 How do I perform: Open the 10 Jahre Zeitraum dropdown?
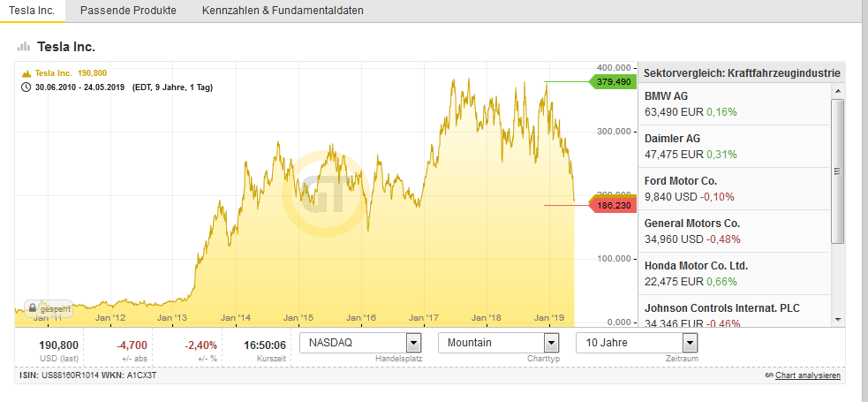coord(690,343)
